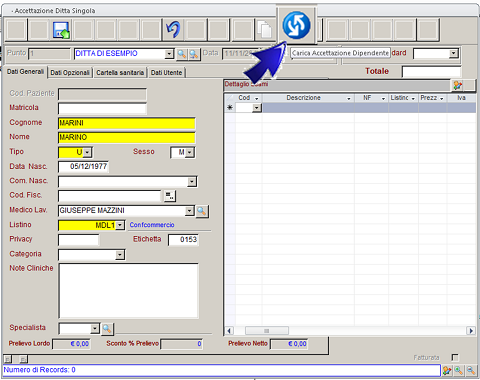The image size is (480, 380).
Task: Open the Prezz column filter arrow
Action: tap(442, 99)
